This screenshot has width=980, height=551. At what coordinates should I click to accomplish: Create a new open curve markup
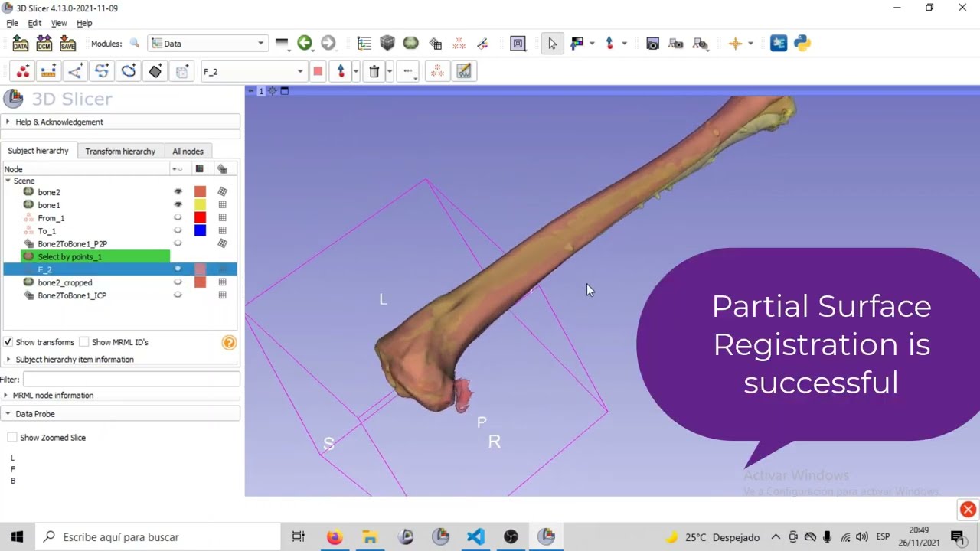[102, 71]
